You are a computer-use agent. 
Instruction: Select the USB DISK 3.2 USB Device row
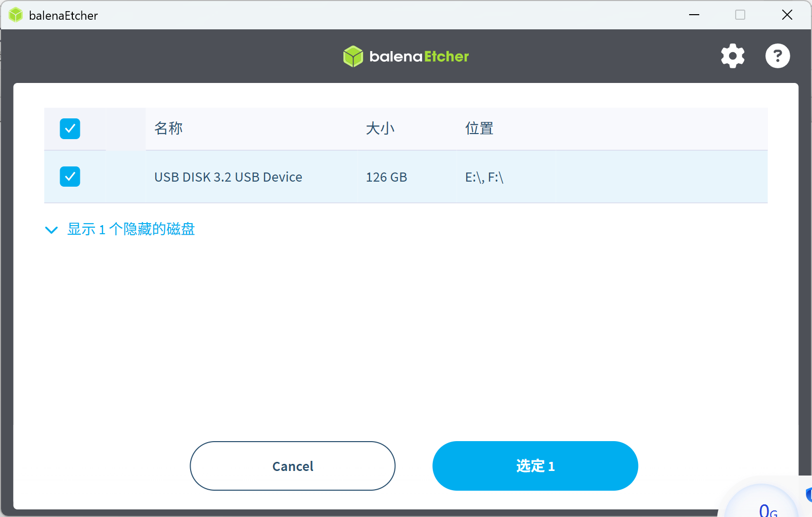[x=228, y=177]
